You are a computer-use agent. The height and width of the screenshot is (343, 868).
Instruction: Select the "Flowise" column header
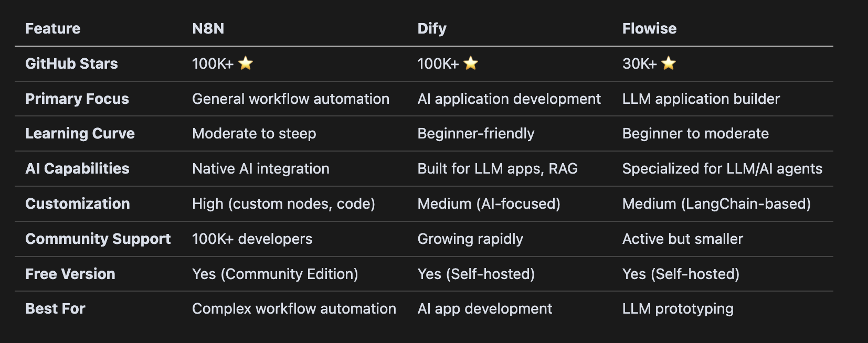(649, 28)
